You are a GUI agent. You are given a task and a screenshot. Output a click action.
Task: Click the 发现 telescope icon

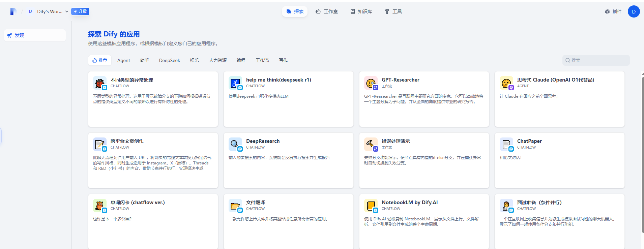point(9,35)
